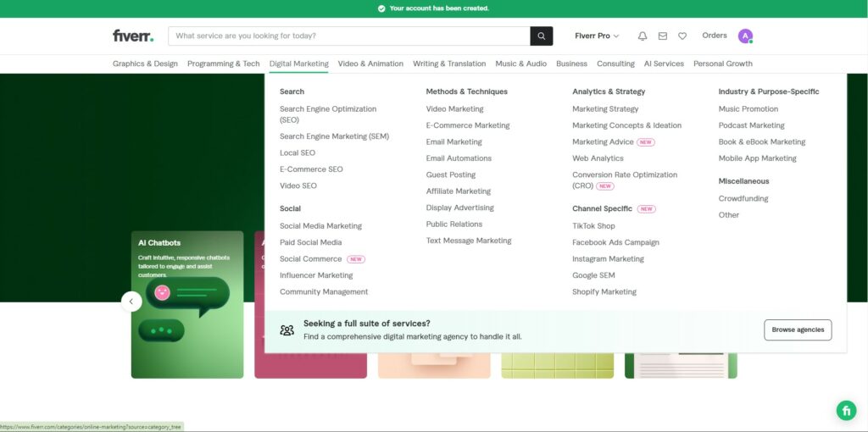Open the Business category
Image resolution: width=868 pixels, height=432 pixels.
tap(571, 64)
